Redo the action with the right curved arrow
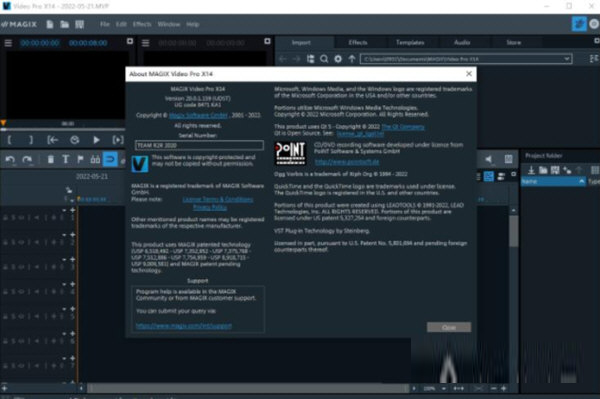600x399 pixels. 27,160
